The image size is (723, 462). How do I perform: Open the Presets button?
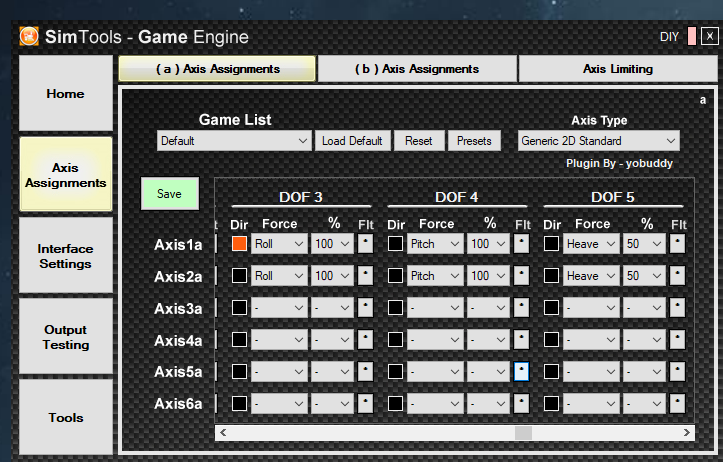474,141
